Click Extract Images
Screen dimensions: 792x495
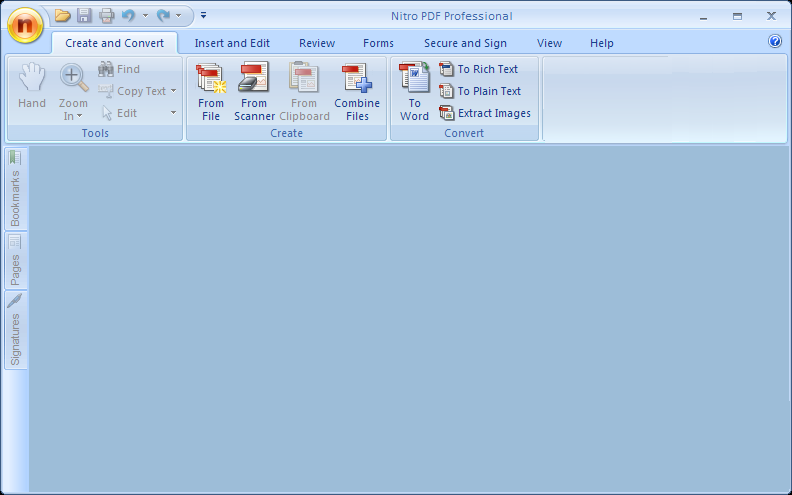485,113
